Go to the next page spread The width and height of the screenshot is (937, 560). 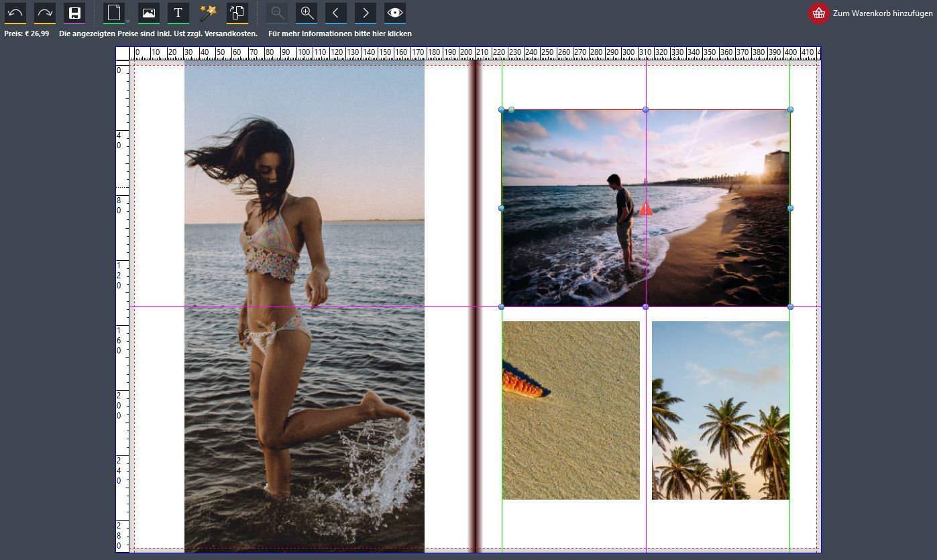pos(366,13)
